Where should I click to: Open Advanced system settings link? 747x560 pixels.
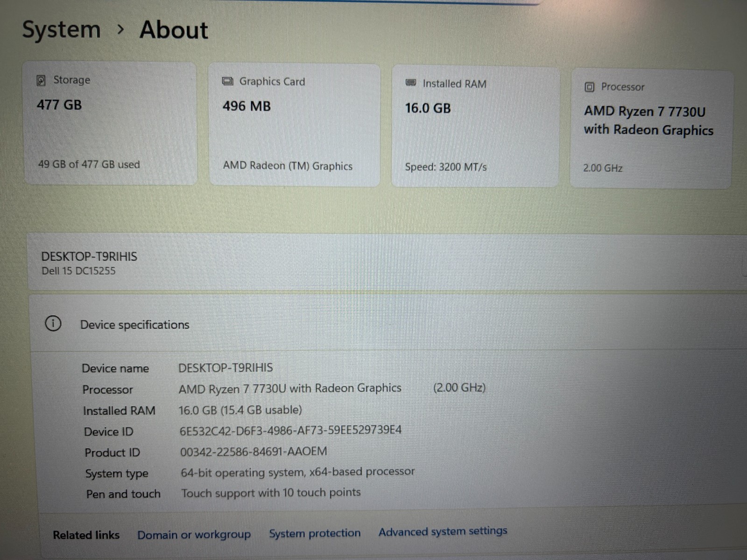[x=443, y=531]
